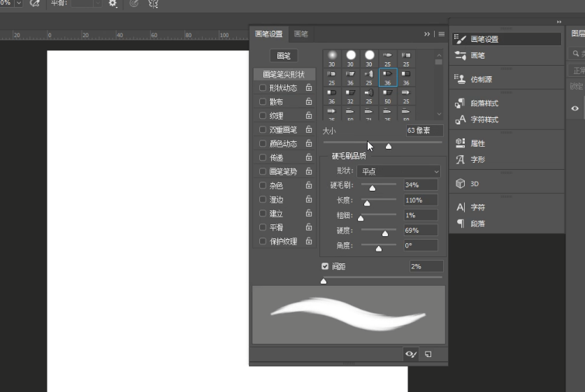Toggle lock for 保护纹理 settings
585x392 pixels.
tap(309, 241)
